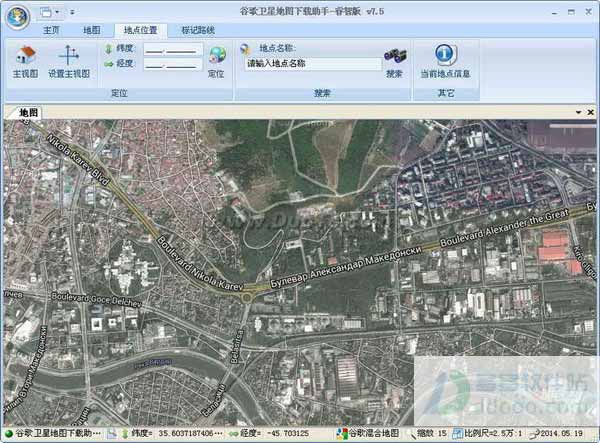Click status bar longitude value -45.703125
This screenshot has height=443, width=600.
288,434
